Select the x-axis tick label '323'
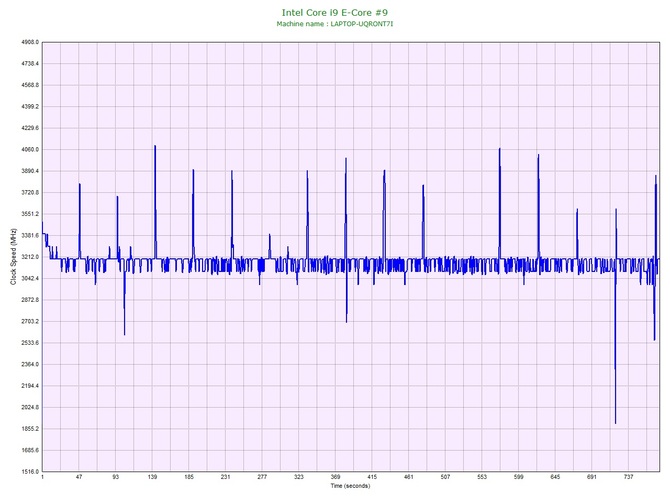 click(299, 477)
